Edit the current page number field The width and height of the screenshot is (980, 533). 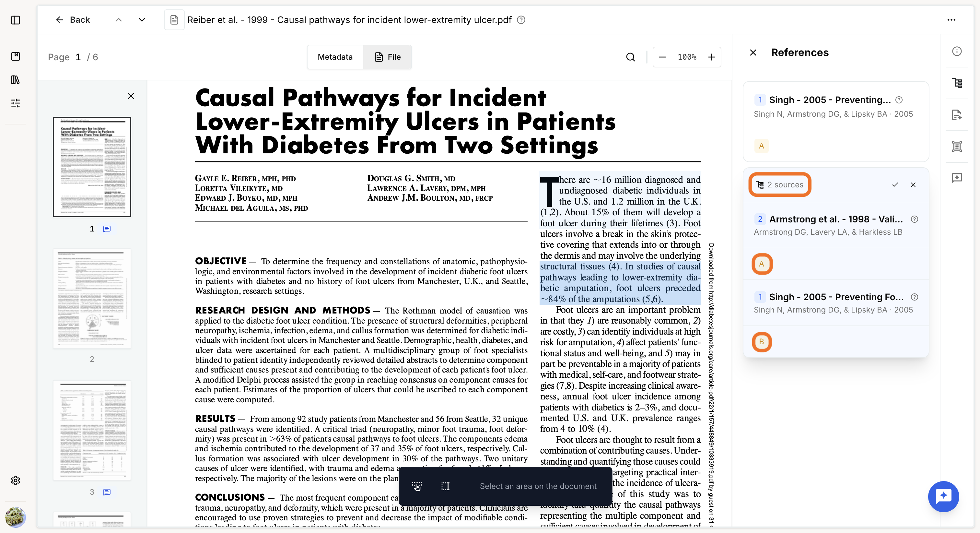coord(78,57)
